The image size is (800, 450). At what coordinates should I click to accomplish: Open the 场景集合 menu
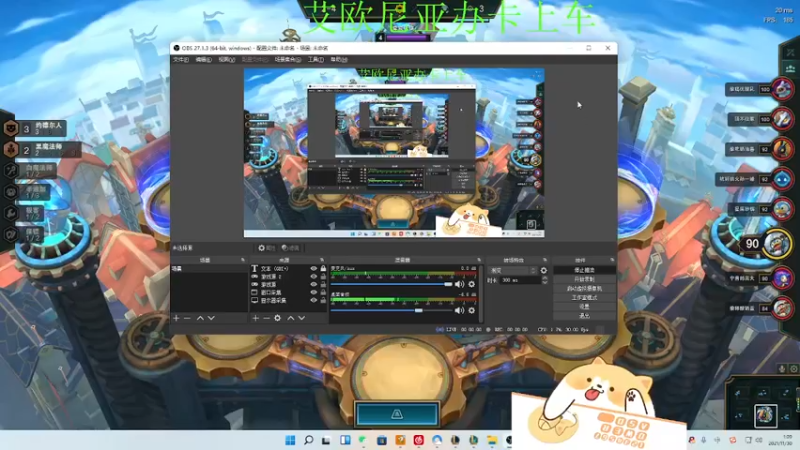[x=288, y=60]
